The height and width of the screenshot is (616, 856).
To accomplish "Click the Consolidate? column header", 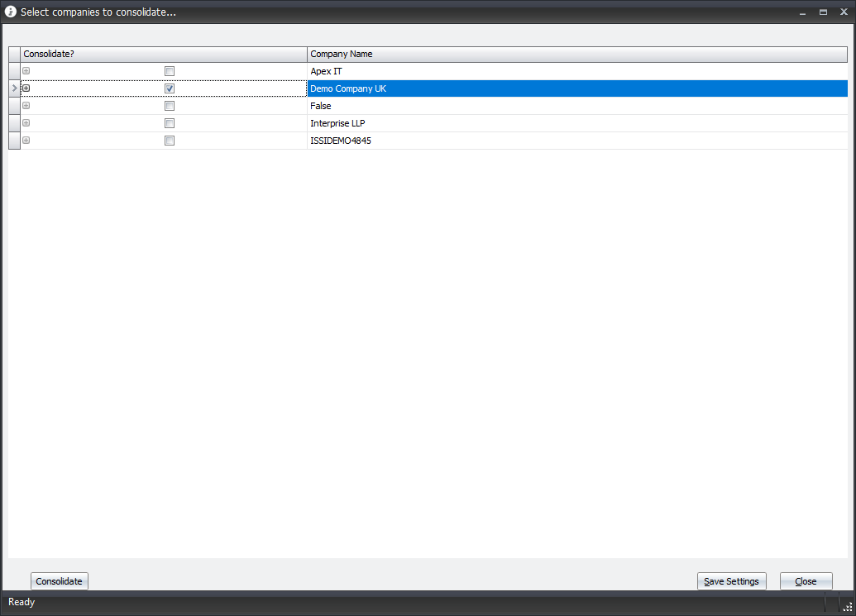I will tap(163, 54).
